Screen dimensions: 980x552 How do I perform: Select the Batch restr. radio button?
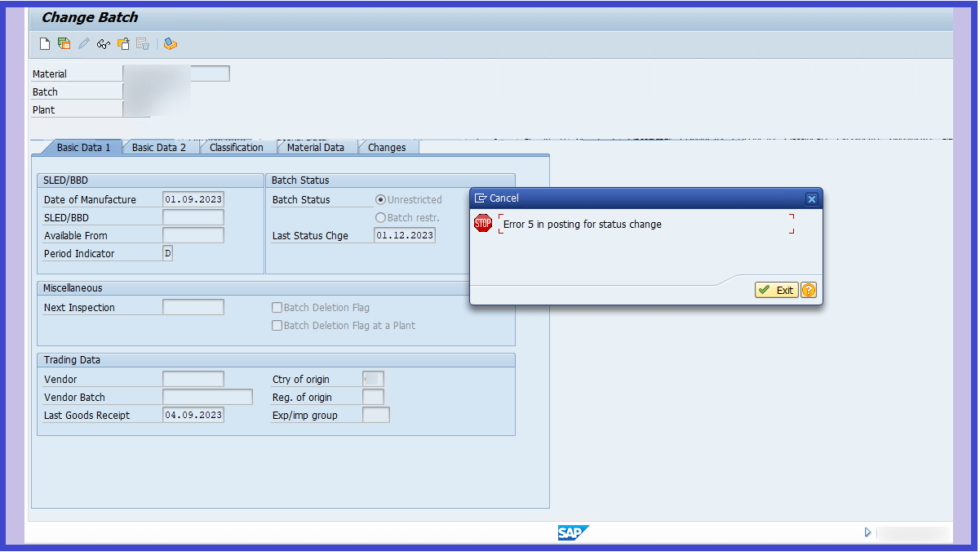[x=380, y=217]
